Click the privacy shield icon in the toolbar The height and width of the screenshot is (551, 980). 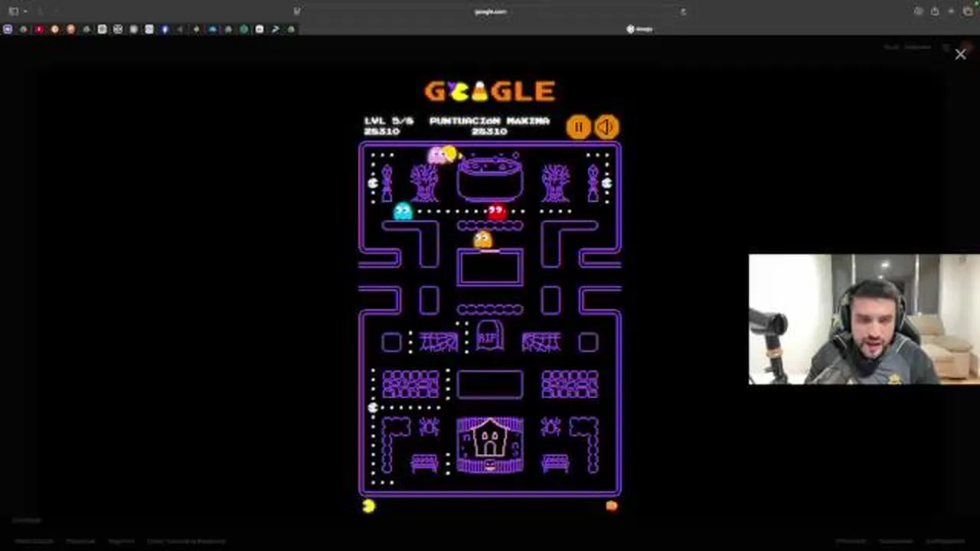pos(297,11)
